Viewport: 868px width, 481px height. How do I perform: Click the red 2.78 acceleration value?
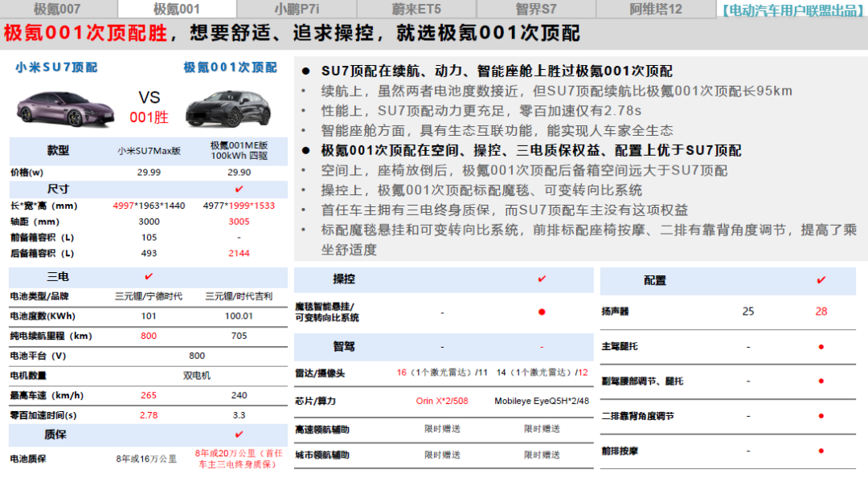point(149,415)
